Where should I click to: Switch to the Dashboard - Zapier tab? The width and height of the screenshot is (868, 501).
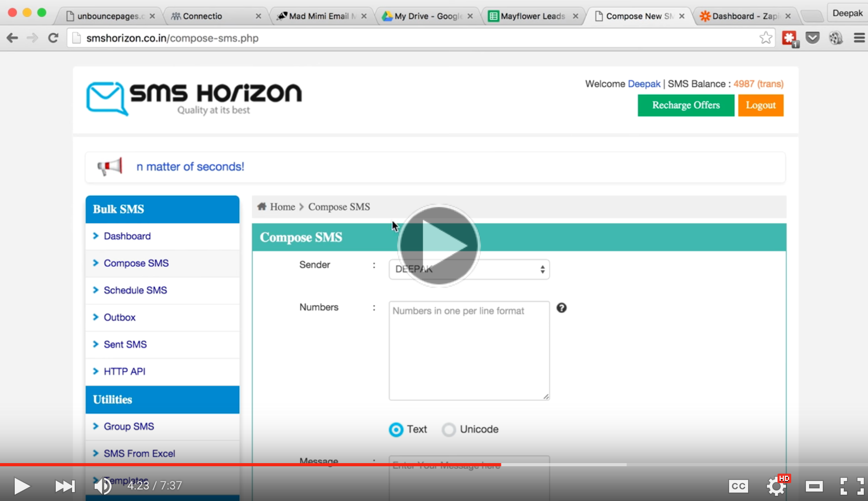point(744,16)
